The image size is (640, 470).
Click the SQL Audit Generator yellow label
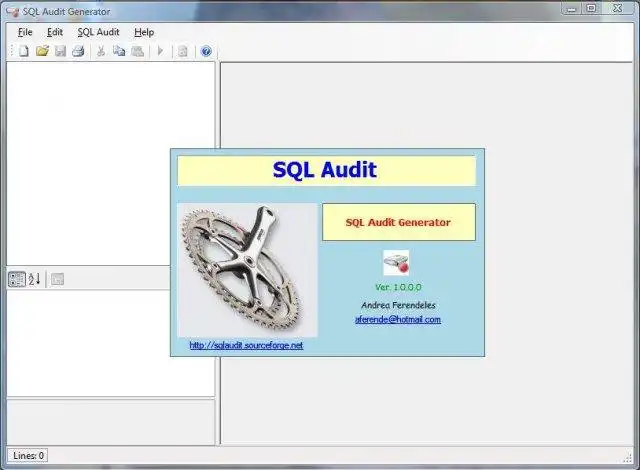coord(399,222)
